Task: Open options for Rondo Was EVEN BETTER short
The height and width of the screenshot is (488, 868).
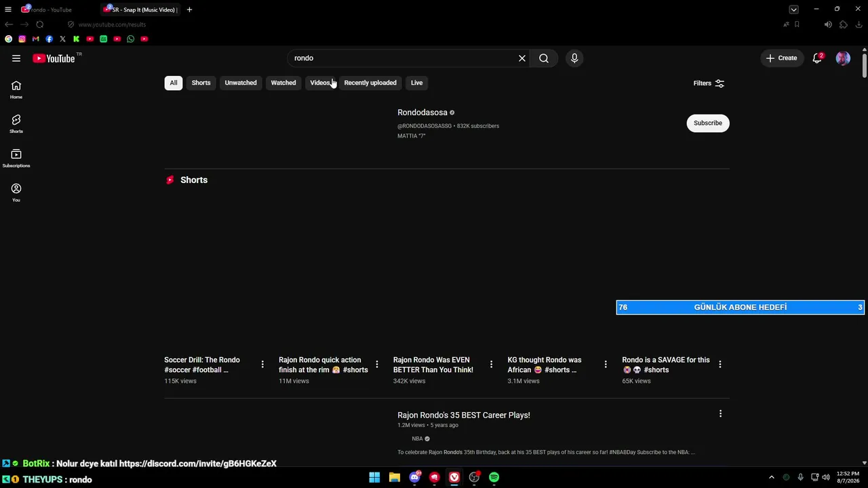Action: [x=492, y=365]
